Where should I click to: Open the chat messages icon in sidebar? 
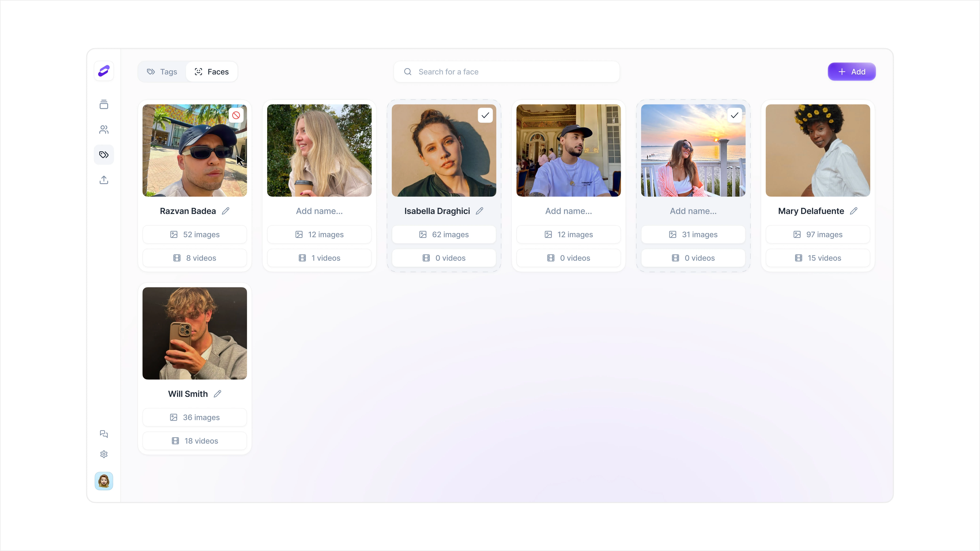tap(104, 434)
